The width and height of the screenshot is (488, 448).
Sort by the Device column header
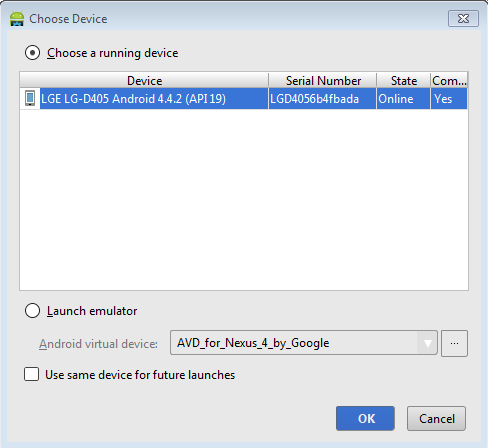[x=144, y=81]
